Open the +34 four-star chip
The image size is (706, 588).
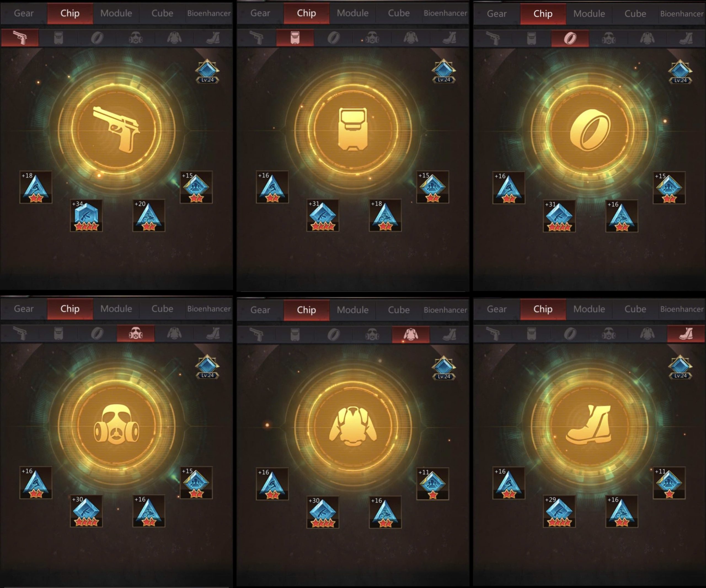(86, 215)
